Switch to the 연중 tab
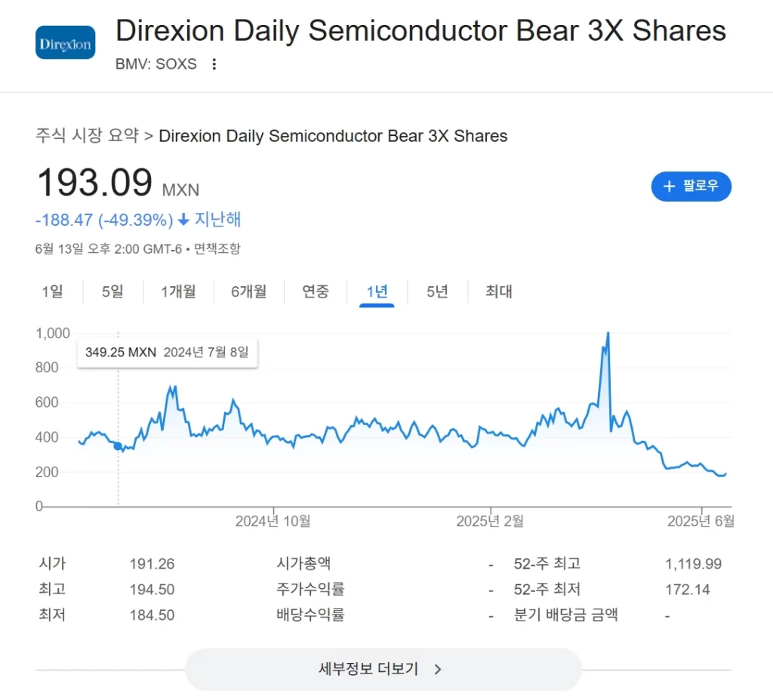The height and width of the screenshot is (700, 773). pos(316,291)
